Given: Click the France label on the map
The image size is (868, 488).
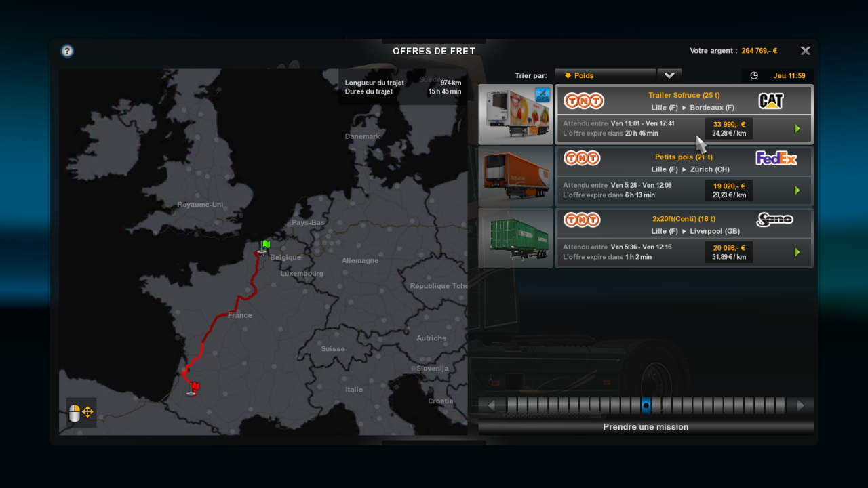Looking at the screenshot, I should point(239,315).
